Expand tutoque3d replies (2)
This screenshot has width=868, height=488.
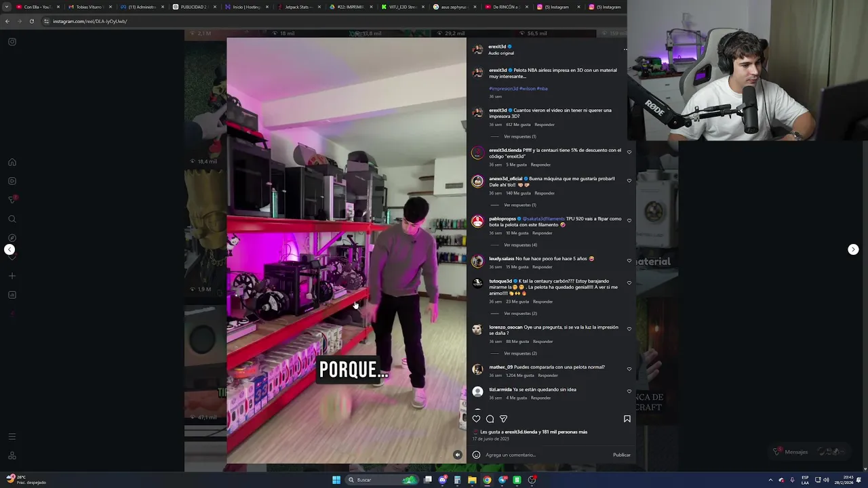click(520, 313)
